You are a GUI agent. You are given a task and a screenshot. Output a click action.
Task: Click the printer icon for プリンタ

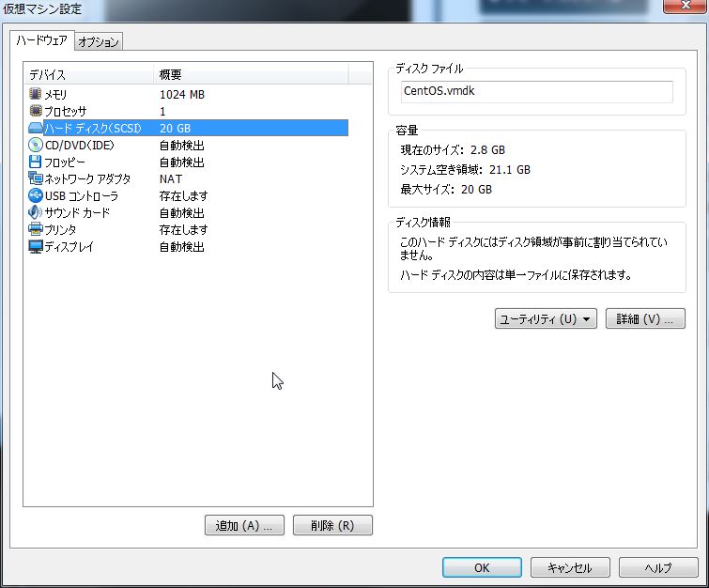coord(36,229)
